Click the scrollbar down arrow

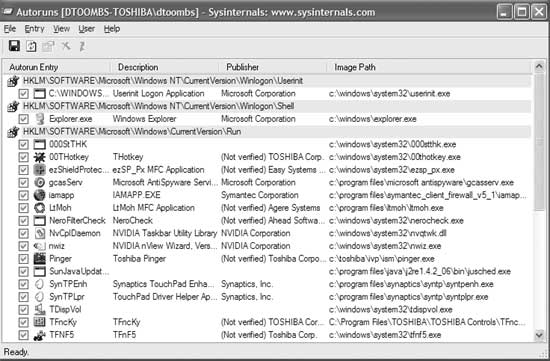(539, 335)
